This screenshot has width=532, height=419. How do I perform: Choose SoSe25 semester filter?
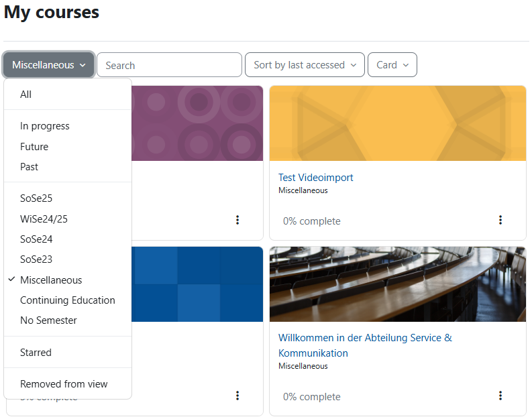(x=36, y=198)
